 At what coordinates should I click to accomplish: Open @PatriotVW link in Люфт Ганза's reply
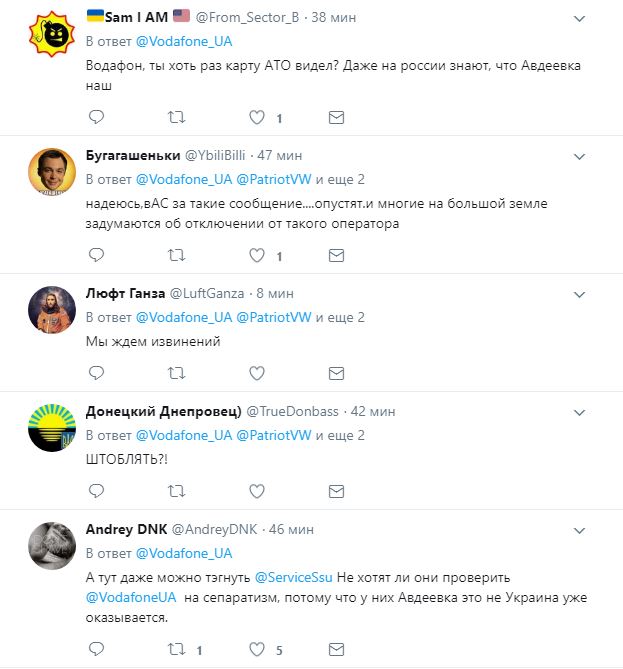[x=274, y=317]
